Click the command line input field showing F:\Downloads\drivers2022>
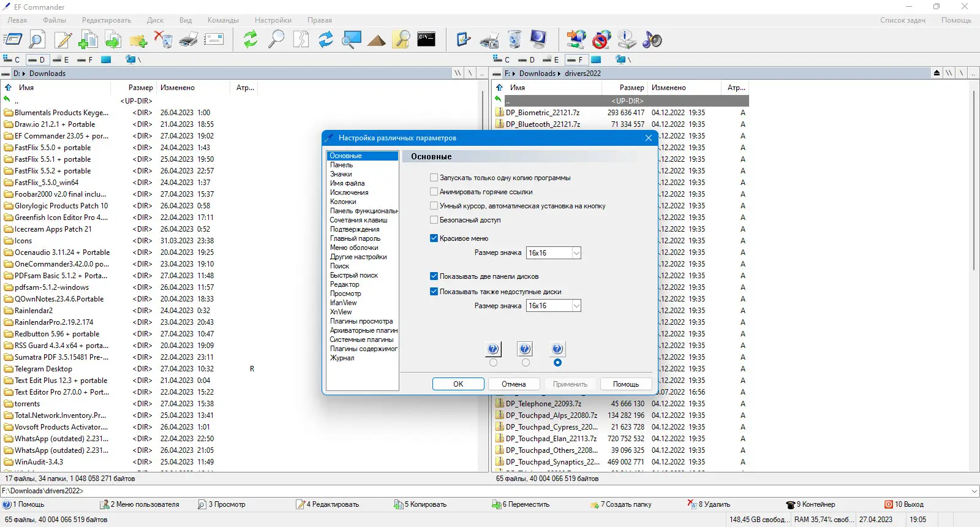This screenshot has width=980, height=527. click(x=485, y=491)
